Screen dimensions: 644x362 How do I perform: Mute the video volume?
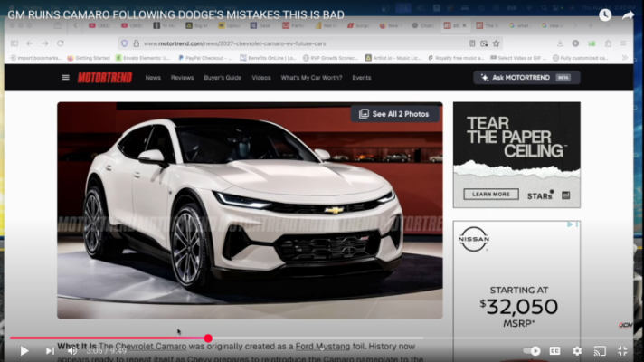pyautogui.click(x=73, y=351)
